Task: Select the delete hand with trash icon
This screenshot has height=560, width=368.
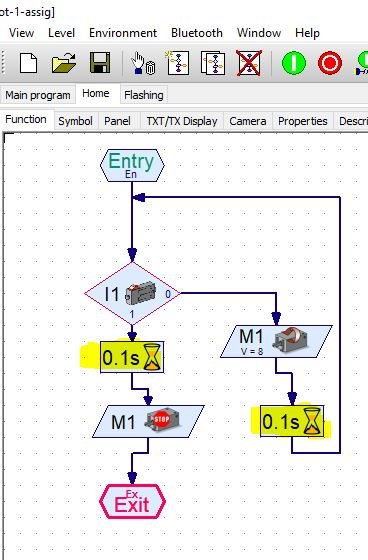Action: [x=143, y=64]
